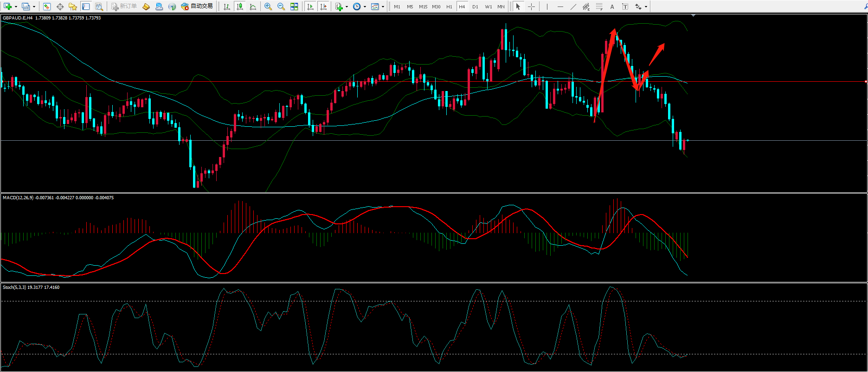The height and width of the screenshot is (372, 868).
Task: Pick the draw trendline tool
Action: 573,7
